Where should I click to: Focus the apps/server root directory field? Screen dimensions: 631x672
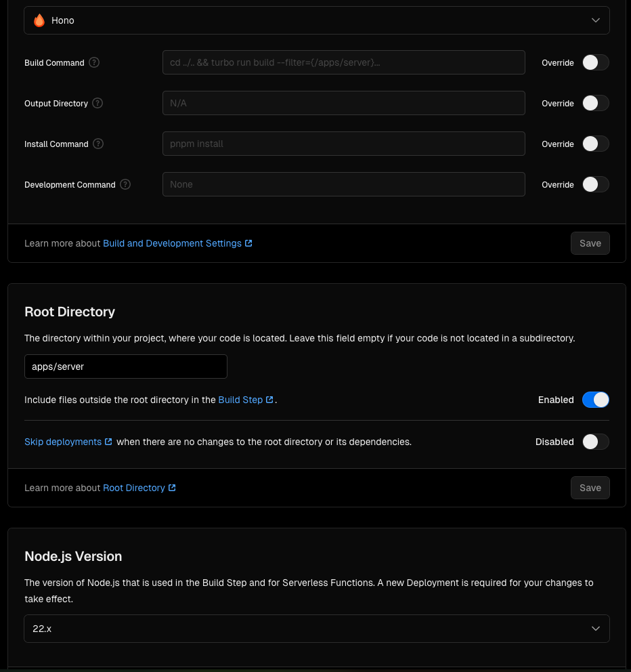pos(125,366)
